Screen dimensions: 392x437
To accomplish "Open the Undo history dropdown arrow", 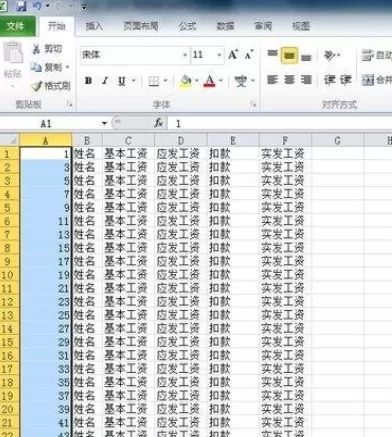I will click(x=47, y=6).
